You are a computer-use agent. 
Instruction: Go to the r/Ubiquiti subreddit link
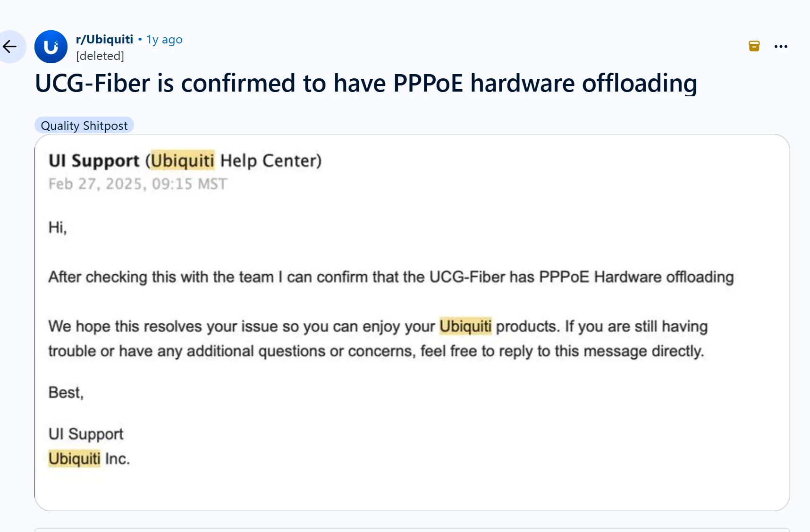pyautogui.click(x=104, y=39)
